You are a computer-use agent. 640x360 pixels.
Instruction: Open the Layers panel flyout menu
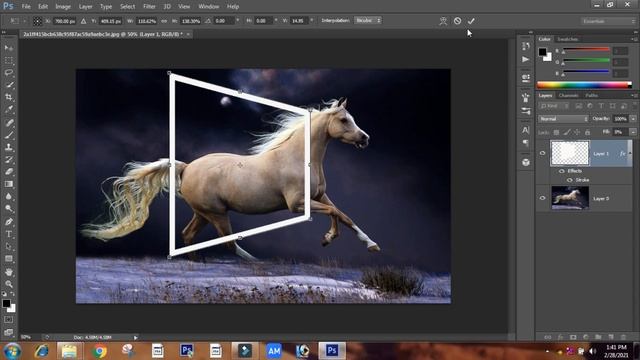(x=634, y=96)
